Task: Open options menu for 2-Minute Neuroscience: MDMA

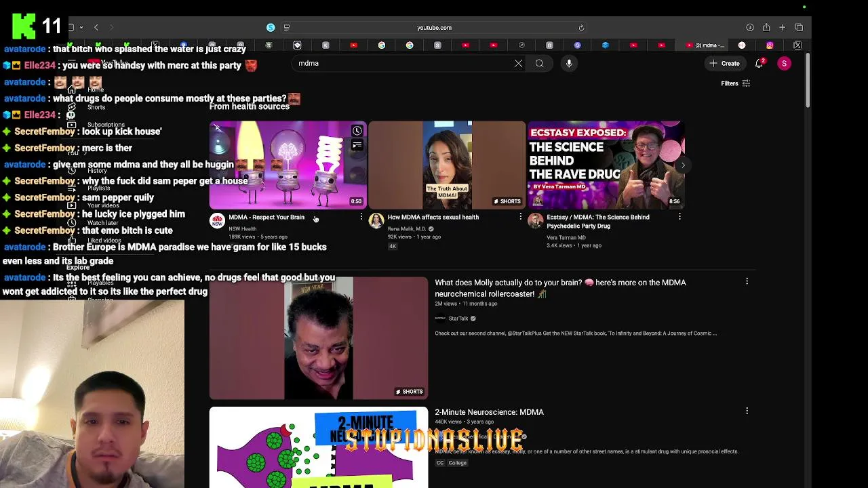Action: coord(747,411)
